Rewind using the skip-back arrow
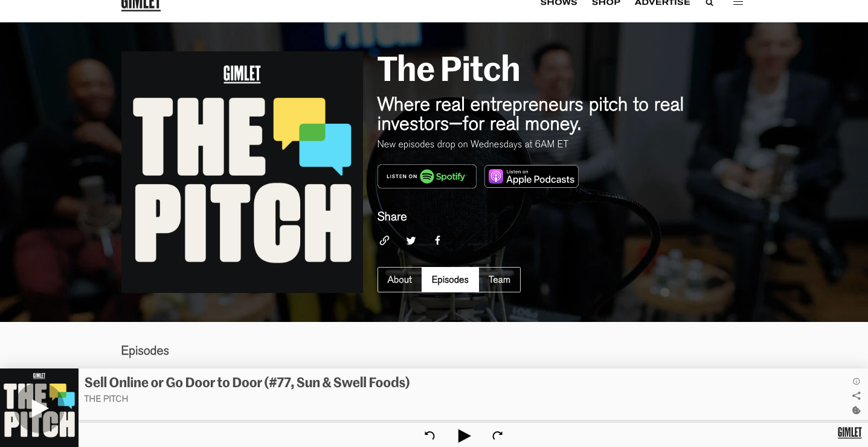The width and height of the screenshot is (868, 447). (x=429, y=435)
